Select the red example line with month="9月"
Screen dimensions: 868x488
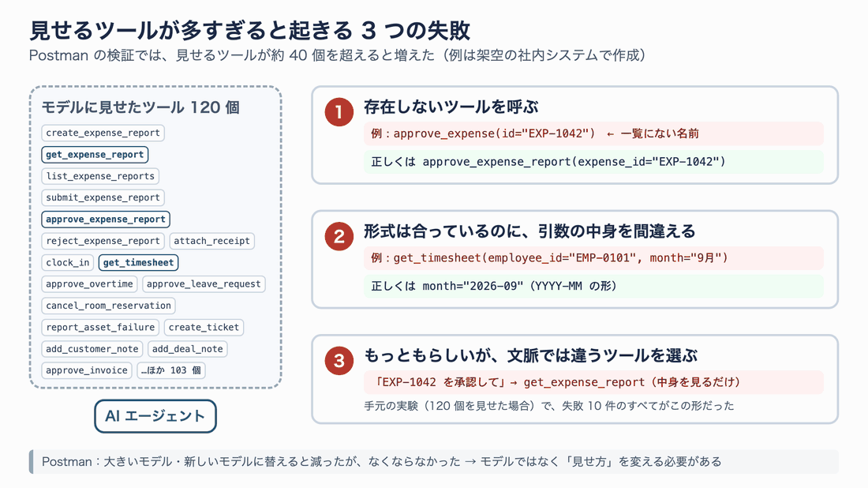(593, 258)
